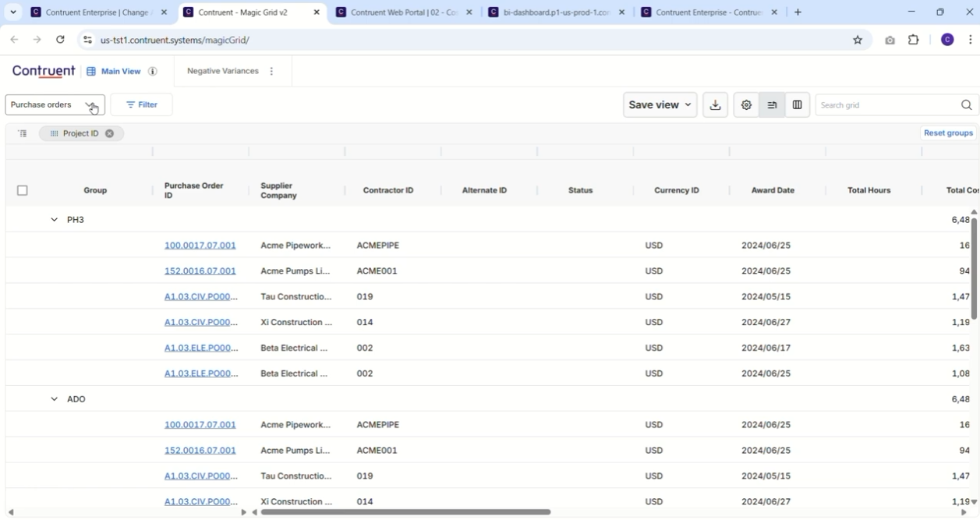
Task: Click the Reset groups button
Action: tap(948, 133)
